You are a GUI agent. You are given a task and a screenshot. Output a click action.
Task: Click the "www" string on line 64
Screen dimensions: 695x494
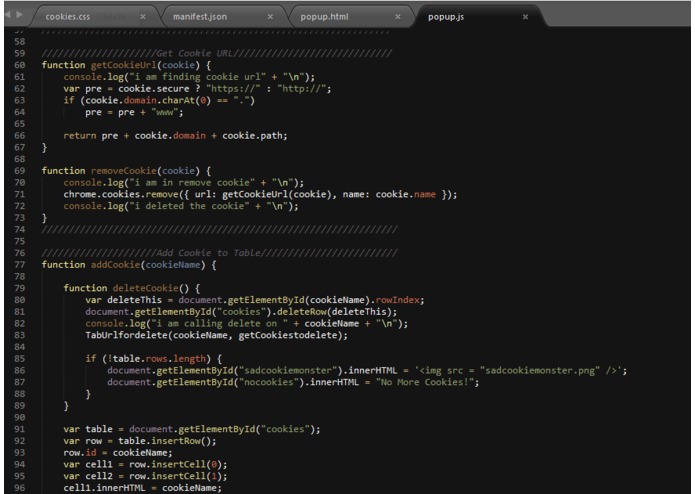tap(165, 112)
